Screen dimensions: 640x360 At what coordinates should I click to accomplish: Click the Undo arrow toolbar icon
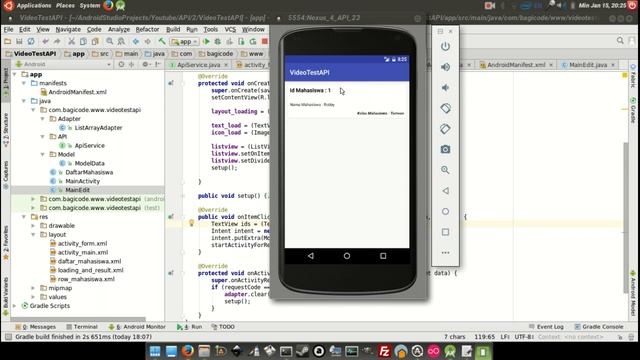coord(45,41)
